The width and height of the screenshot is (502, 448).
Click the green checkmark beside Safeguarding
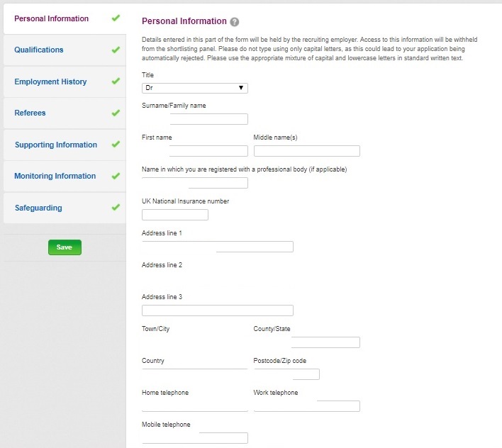click(x=116, y=208)
